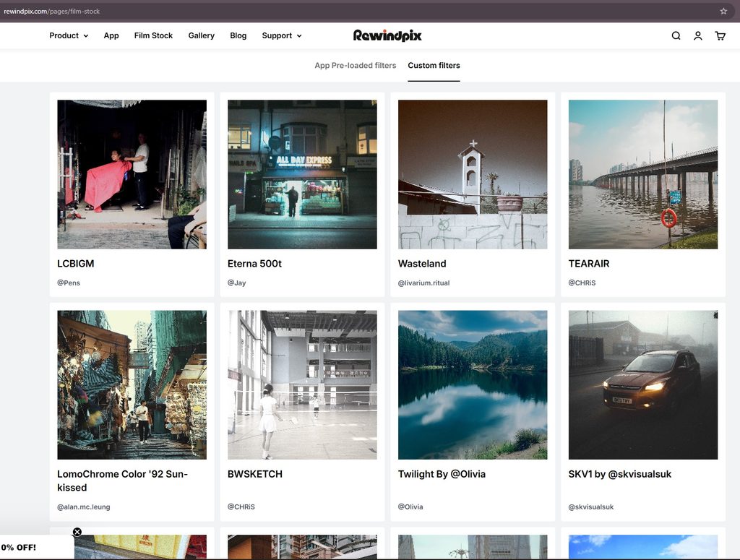
Task: Open the Wasteland church thumbnail
Action: click(473, 174)
